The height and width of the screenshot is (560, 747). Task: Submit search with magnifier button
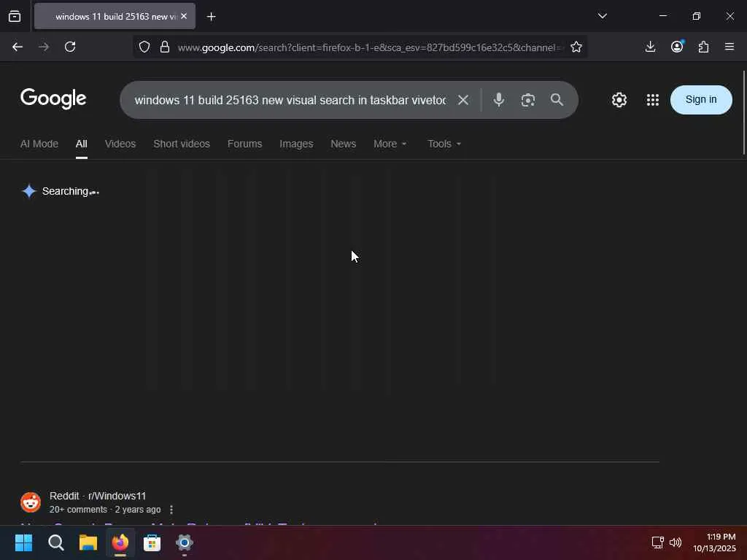557,100
